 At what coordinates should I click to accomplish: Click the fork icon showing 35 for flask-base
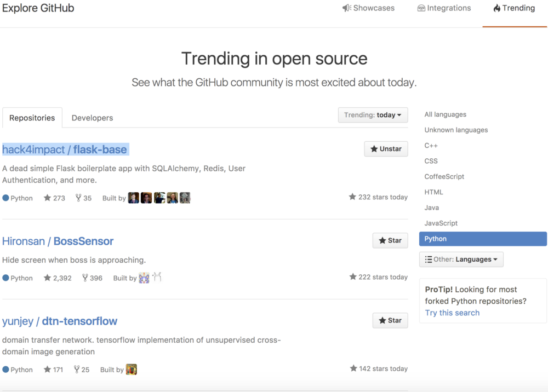tap(77, 198)
